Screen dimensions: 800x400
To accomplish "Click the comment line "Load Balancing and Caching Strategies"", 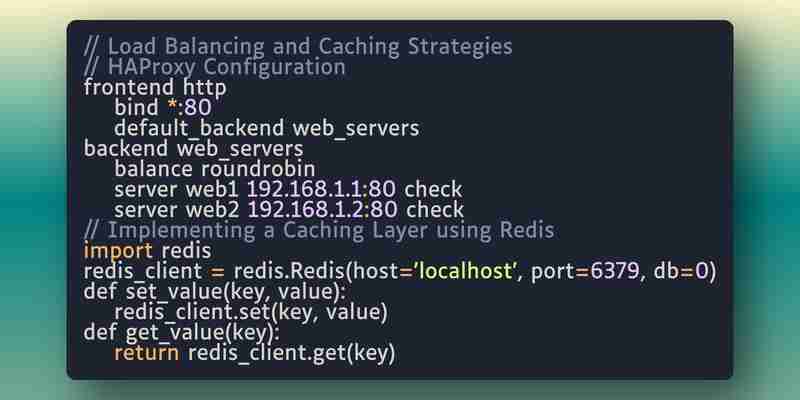I will pos(298,47).
